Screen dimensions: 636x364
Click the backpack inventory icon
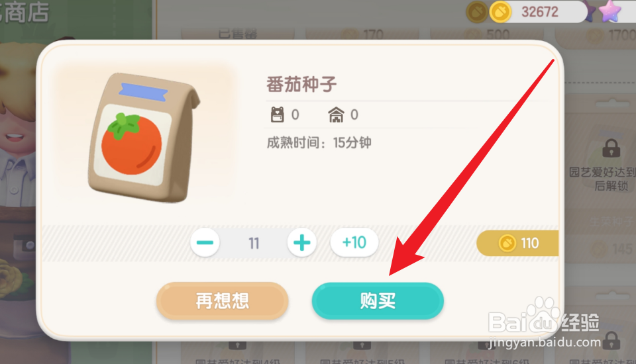point(278,114)
